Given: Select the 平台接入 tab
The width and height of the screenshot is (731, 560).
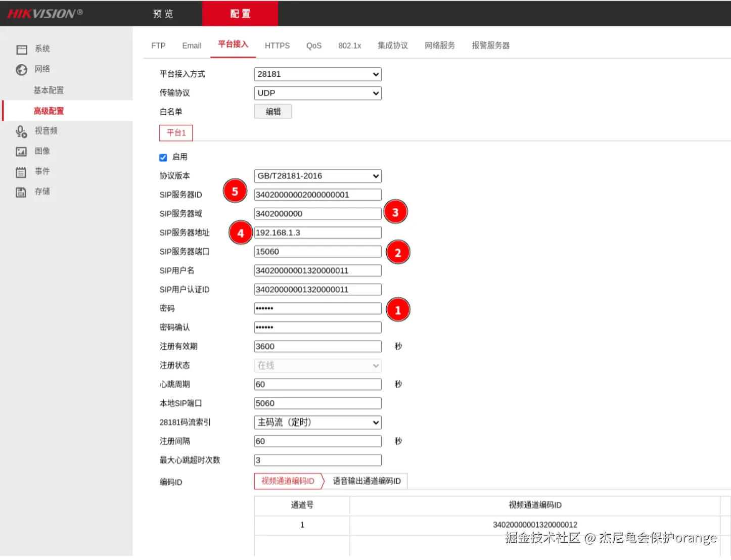Looking at the screenshot, I should (233, 44).
